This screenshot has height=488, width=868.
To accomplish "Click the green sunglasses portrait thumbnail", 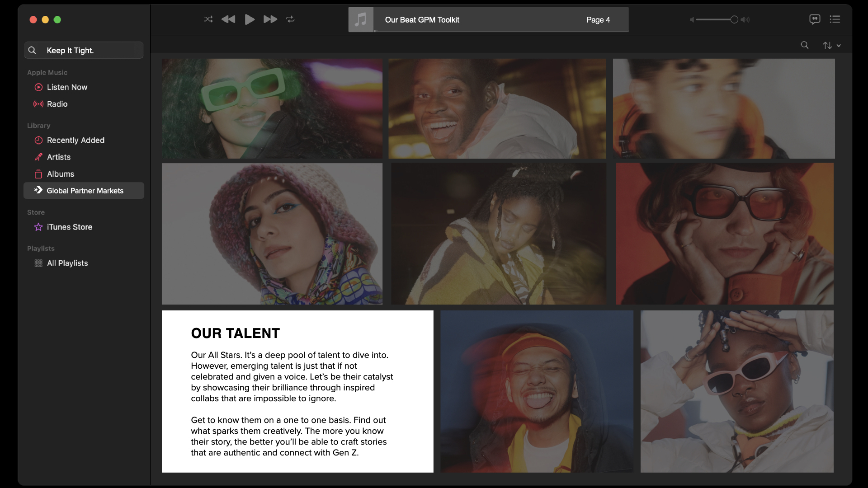I will (272, 108).
